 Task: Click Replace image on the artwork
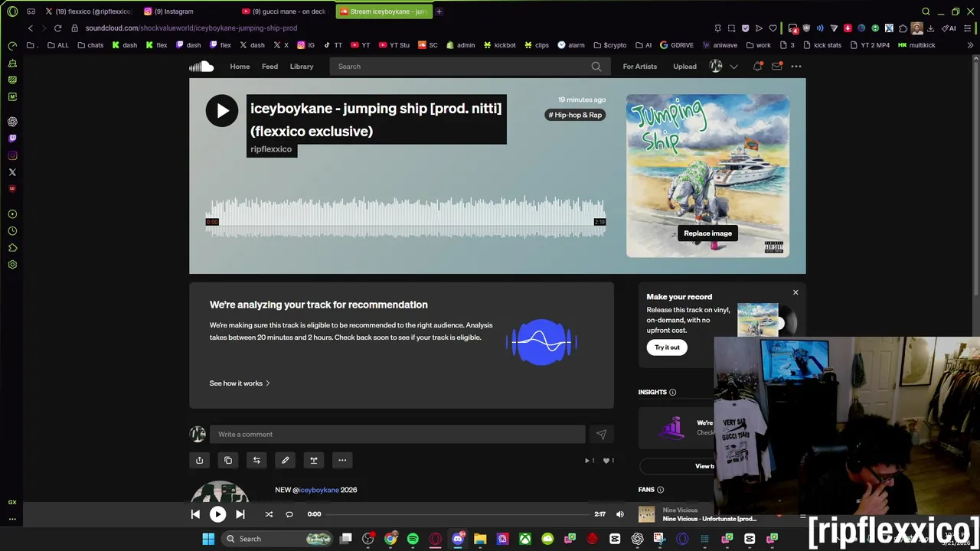coord(707,233)
